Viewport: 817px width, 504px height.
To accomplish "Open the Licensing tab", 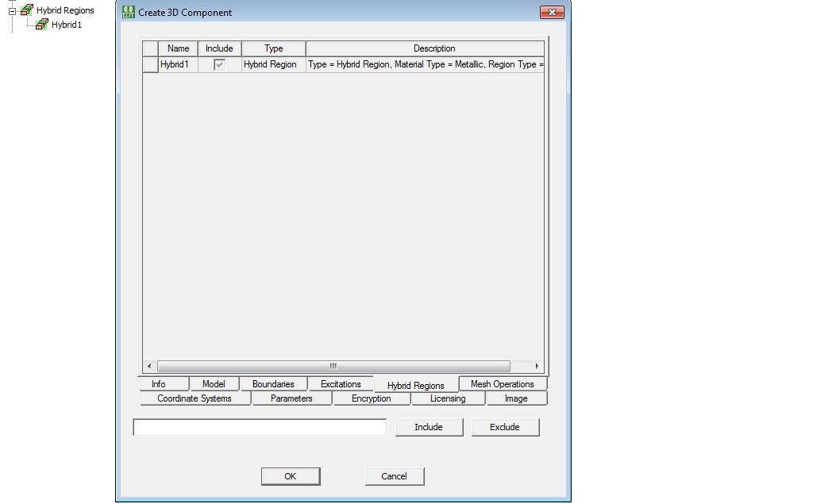I will [448, 398].
